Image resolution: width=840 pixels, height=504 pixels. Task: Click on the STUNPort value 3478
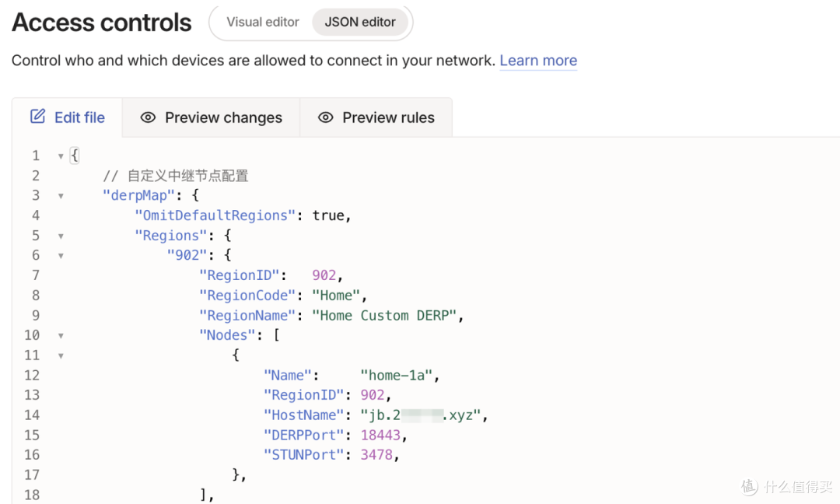376,455
